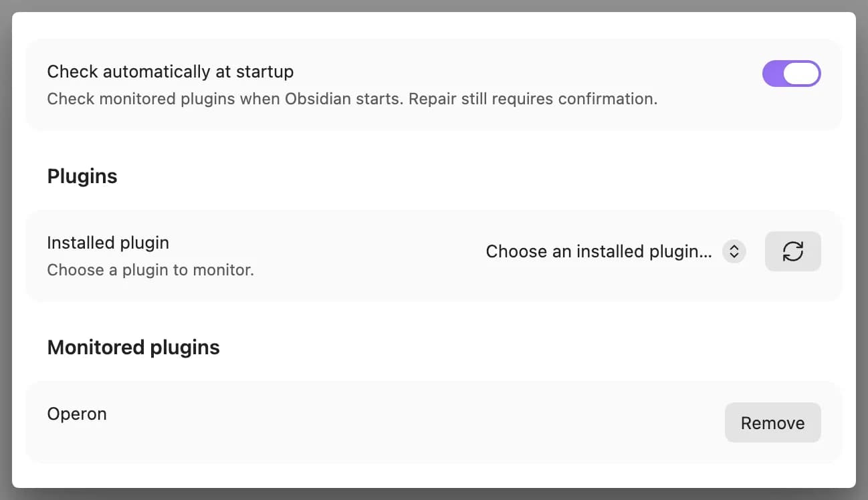Click the Installed plugin setting label
This screenshot has height=500, width=868.
click(x=108, y=243)
